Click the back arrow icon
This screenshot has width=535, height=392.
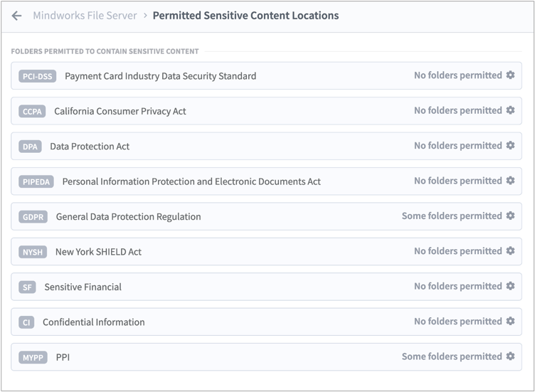coord(16,16)
